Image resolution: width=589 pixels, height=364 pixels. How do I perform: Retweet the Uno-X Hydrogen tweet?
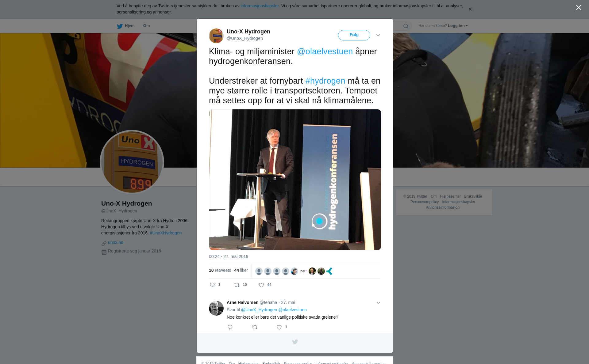tap(237, 285)
